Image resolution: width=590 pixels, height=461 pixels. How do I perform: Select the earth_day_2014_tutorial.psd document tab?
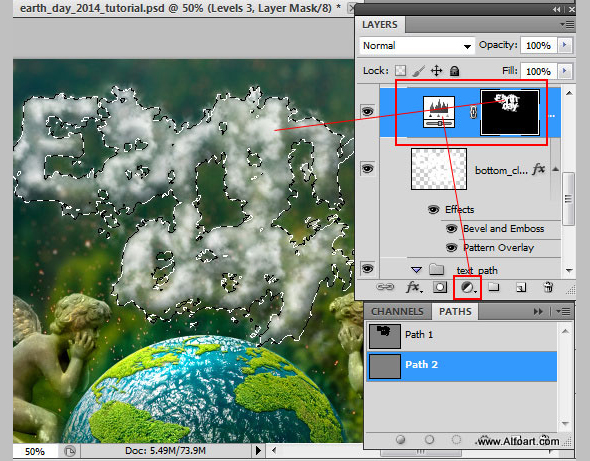pos(180,8)
